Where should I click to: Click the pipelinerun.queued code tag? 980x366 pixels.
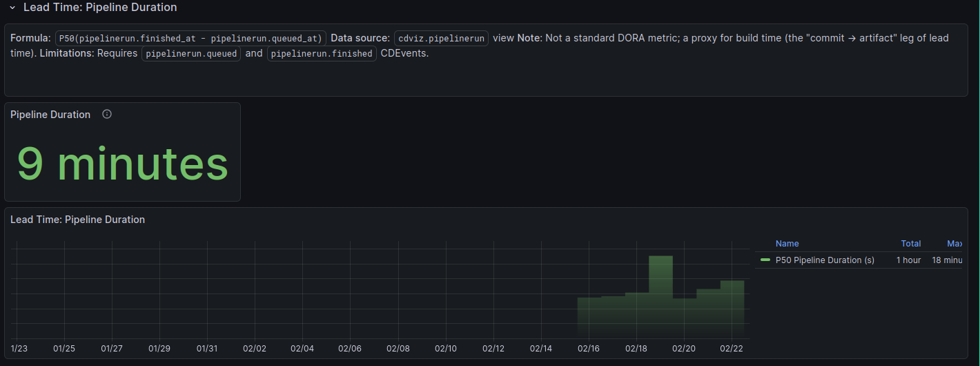tap(191, 53)
